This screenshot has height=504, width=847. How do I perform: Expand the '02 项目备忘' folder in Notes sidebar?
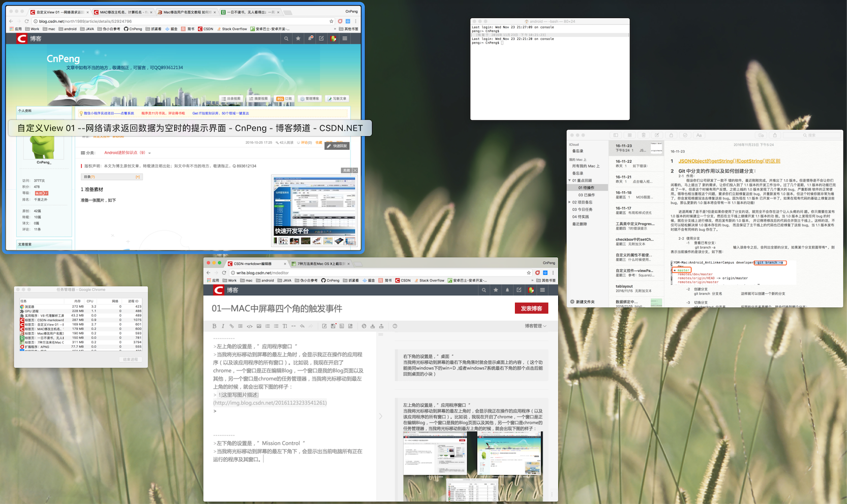pyautogui.click(x=569, y=202)
